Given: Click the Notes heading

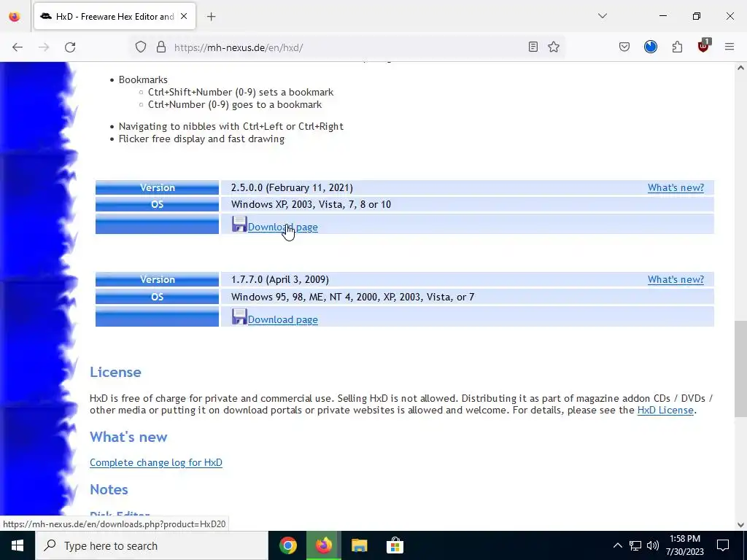Looking at the screenshot, I should coord(109,489).
